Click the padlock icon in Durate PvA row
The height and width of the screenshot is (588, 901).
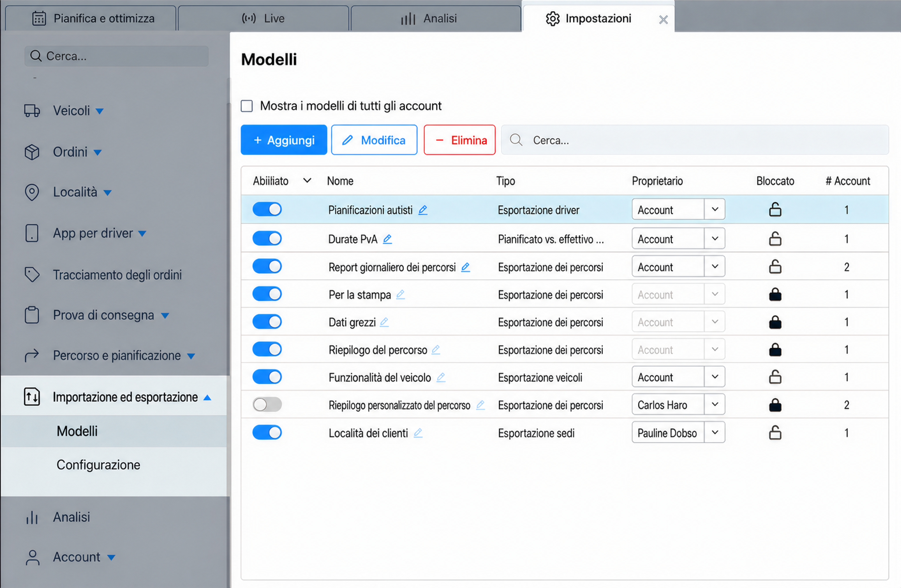click(x=775, y=239)
